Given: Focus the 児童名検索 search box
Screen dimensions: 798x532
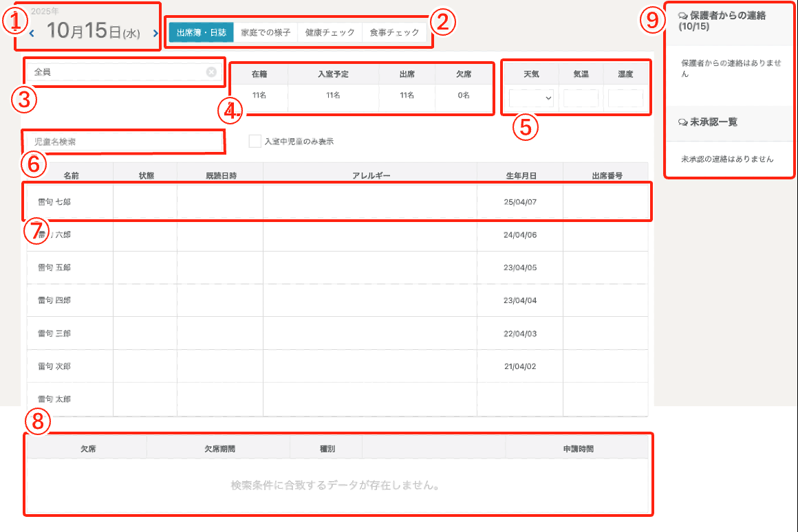Looking at the screenshot, I should point(124,142).
